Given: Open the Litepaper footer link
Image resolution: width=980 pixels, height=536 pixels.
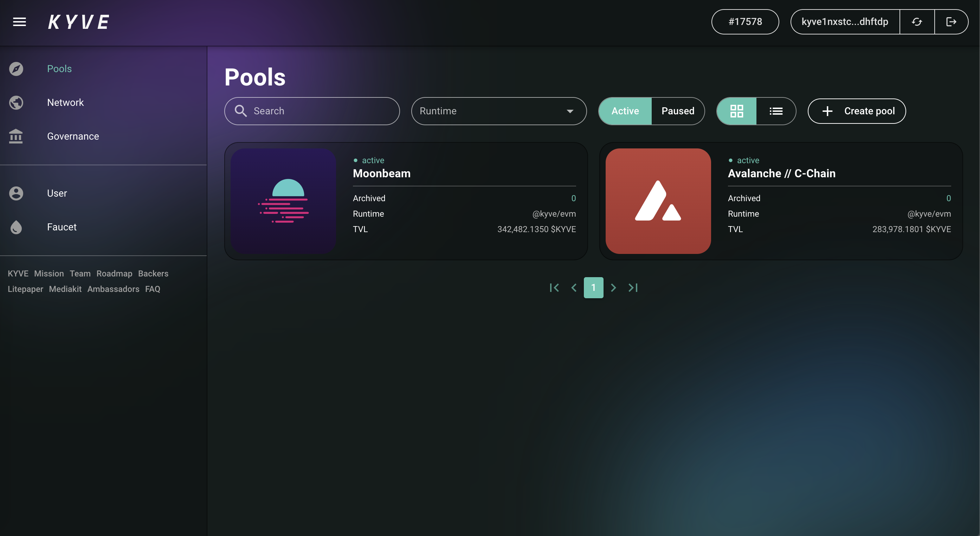Looking at the screenshot, I should [x=26, y=289].
